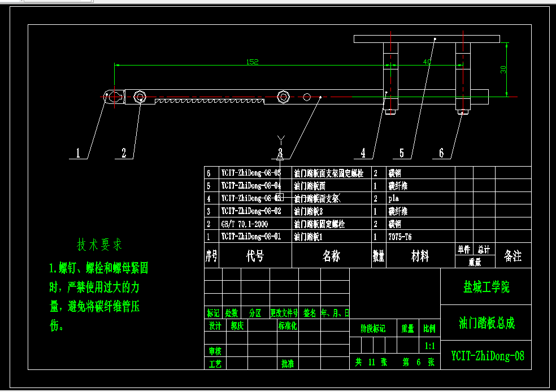Click the 代号 column header
The width and height of the screenshot is (556, 392).
[255, 255]
